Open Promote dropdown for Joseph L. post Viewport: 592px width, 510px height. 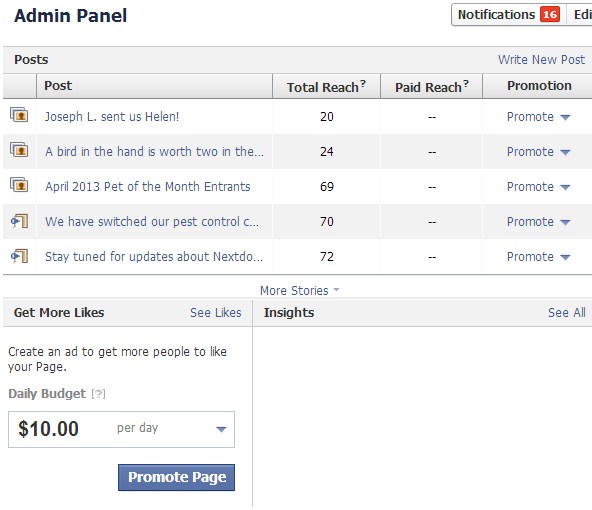tap(538, 117)
